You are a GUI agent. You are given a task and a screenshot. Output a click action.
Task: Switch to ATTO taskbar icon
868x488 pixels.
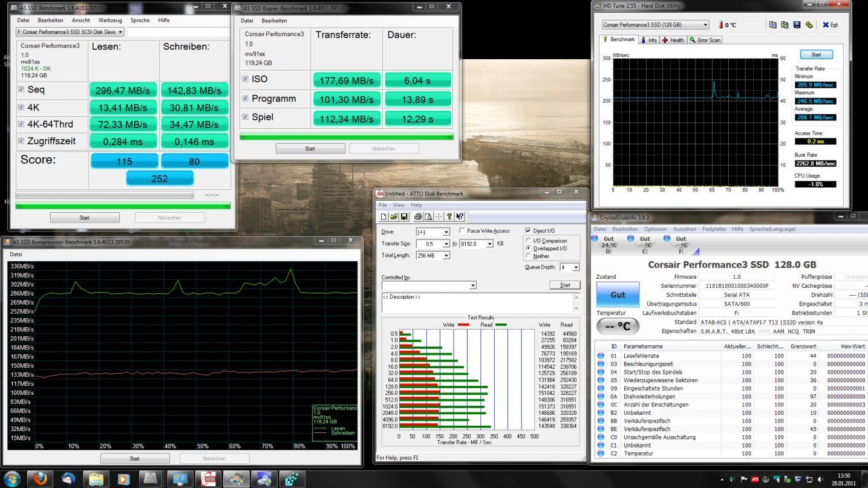tap(208, 478)
